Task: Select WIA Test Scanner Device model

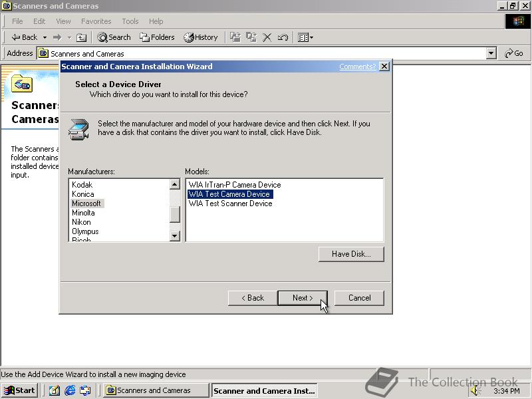Action: [230, 203]
